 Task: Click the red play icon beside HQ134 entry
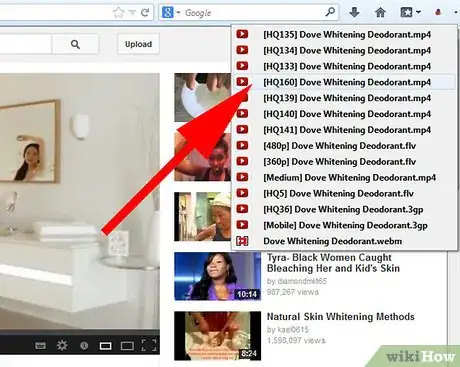pos(242,50)
